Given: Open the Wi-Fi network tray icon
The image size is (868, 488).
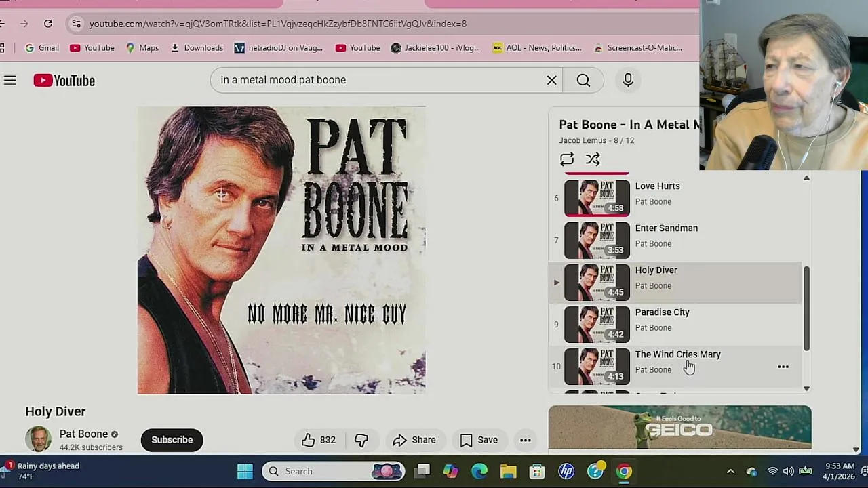Looking at the screenshot, I should (772, 471).
